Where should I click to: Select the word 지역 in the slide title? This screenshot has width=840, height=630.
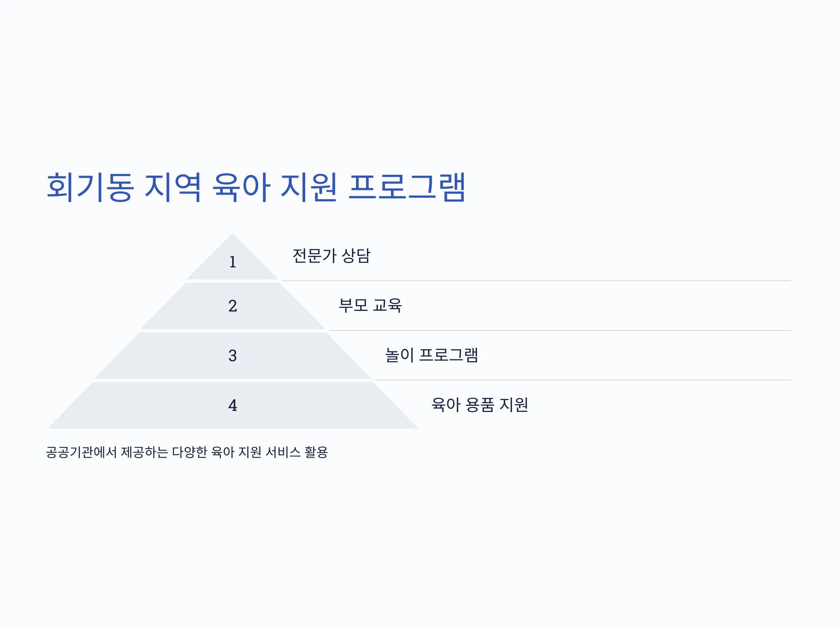pyautogui.click(x=173, y=187)
